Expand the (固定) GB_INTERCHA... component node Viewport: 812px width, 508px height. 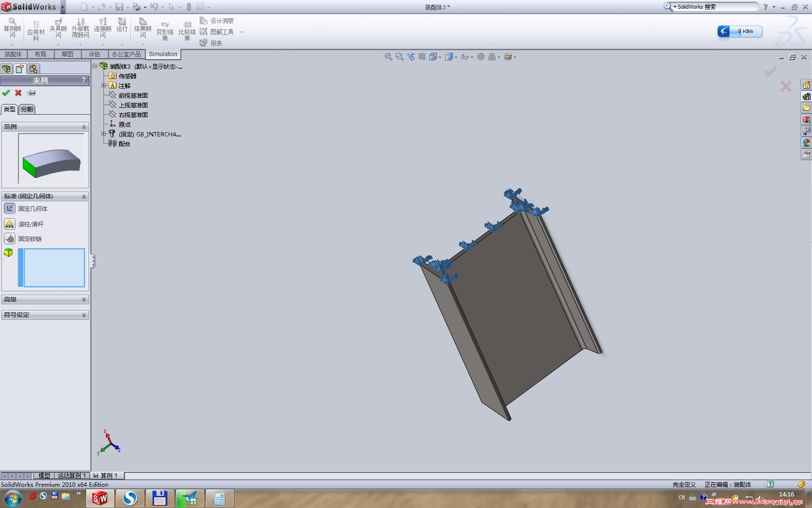(x=103, y=134)
